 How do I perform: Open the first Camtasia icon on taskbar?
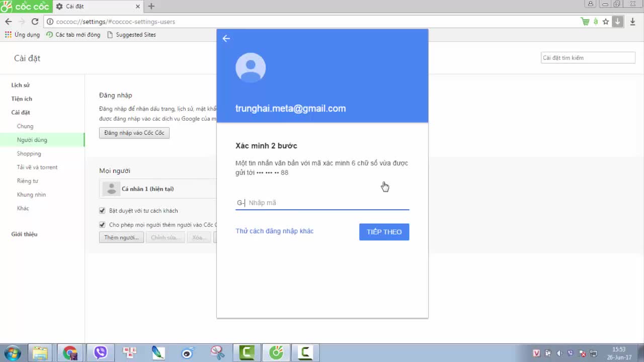(x=247, y=353)
